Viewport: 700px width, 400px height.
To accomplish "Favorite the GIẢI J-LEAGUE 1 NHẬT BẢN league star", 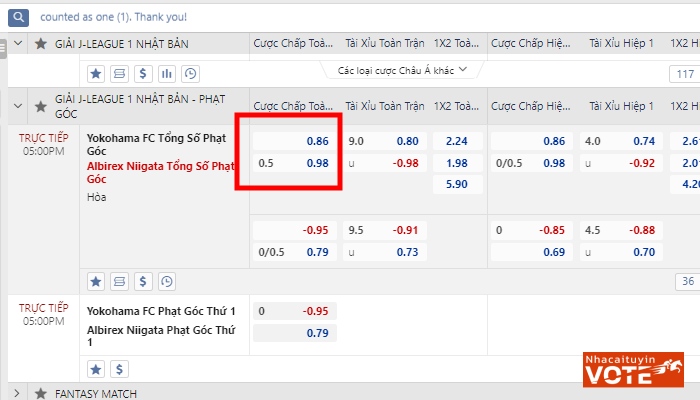I will [41, 44].
